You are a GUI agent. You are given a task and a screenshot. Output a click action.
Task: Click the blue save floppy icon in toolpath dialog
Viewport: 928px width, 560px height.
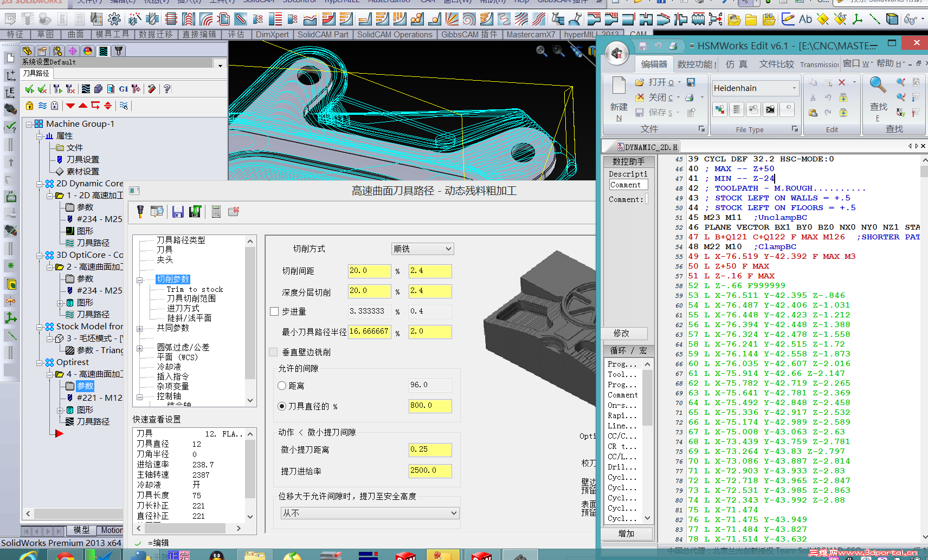[x=178, y=212]
